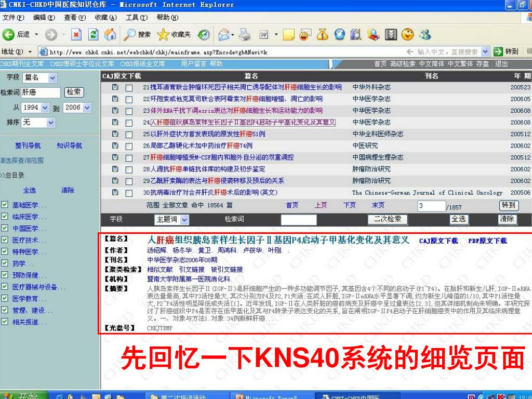The width and height of the screenshot is (532, 399).
Task: Open the 帮助(H) menu
Action: [x=168, y=17]
